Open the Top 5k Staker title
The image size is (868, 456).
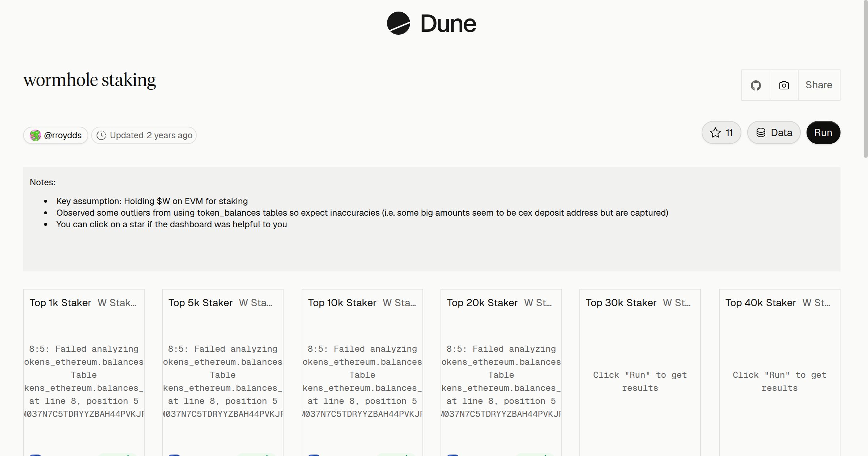(200, 303)
